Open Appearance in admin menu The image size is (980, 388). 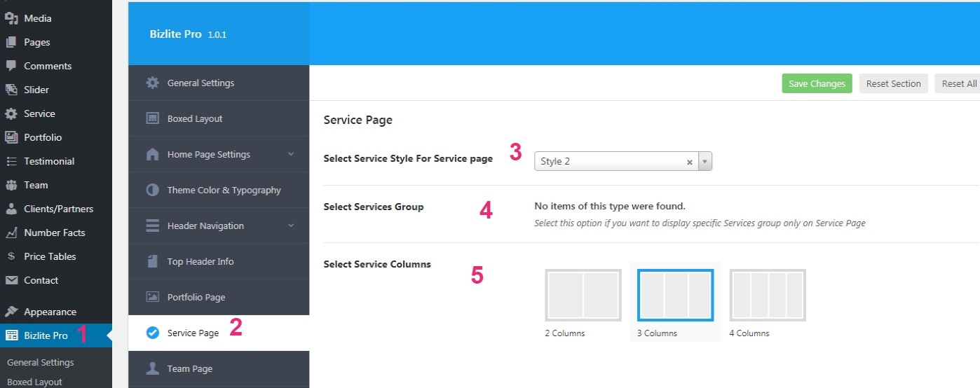(x=56, y=312)
